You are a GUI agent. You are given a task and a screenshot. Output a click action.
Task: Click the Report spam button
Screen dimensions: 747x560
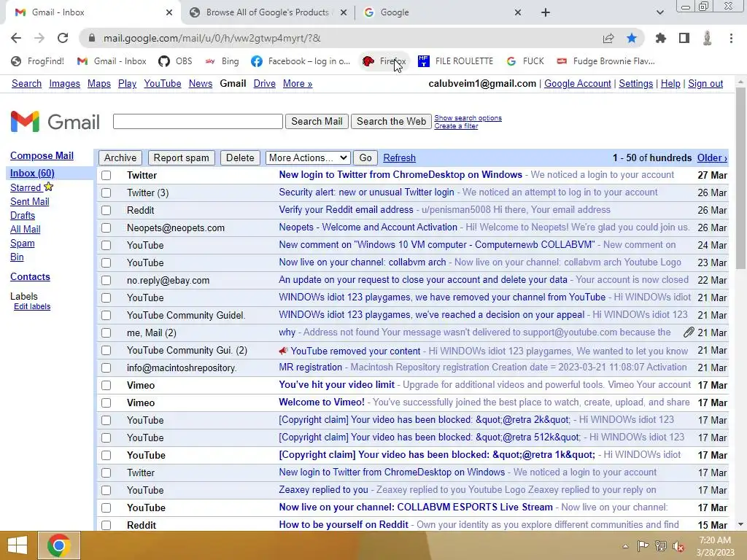(181, 157)
